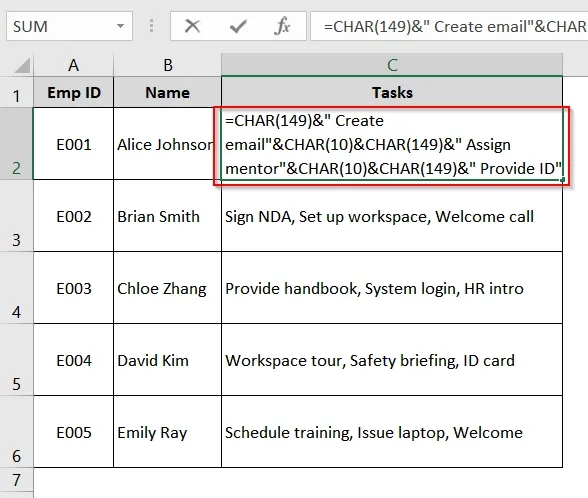Click the Name Box showing SUM
The image size is (588, 498).
click(x=69, y=26)
